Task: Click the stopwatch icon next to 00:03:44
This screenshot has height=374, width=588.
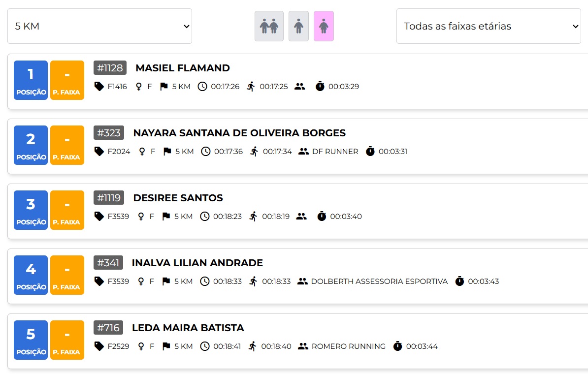Action: pos(397,346)
